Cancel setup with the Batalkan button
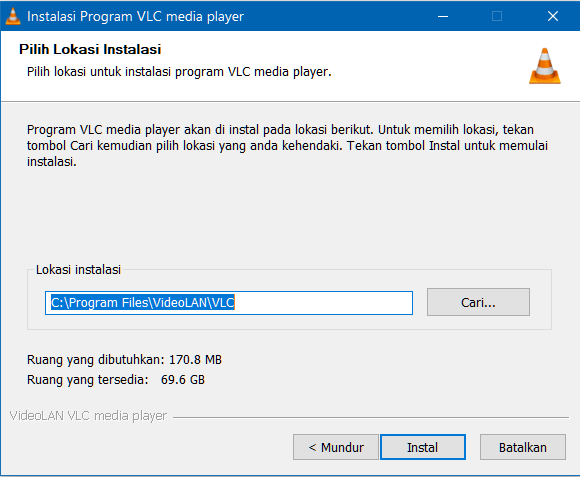The width and height of the screenshot is (580, 477). (x=523, y=447)
